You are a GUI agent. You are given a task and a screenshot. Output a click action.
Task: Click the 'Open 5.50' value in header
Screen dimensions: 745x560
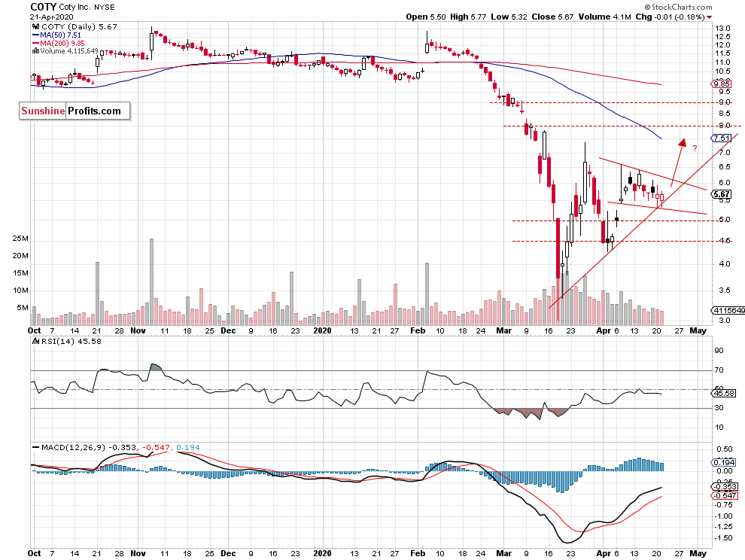pos(426,17)
